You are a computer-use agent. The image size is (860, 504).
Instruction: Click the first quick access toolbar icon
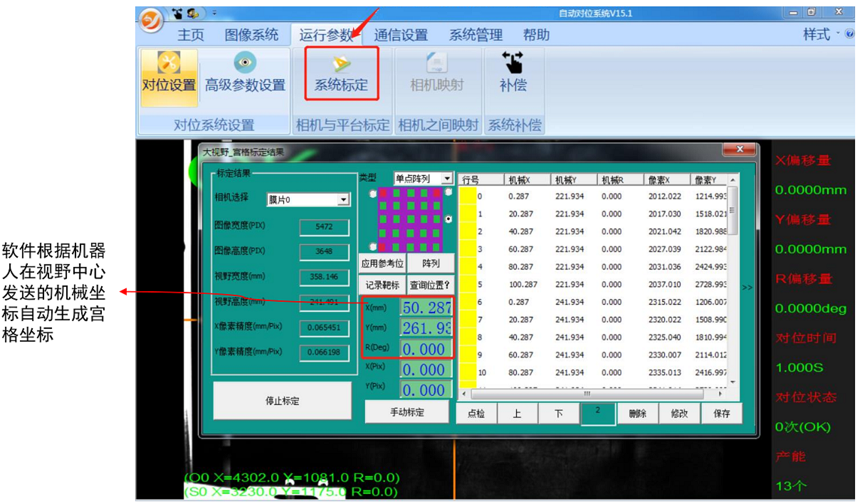point(176,13)
